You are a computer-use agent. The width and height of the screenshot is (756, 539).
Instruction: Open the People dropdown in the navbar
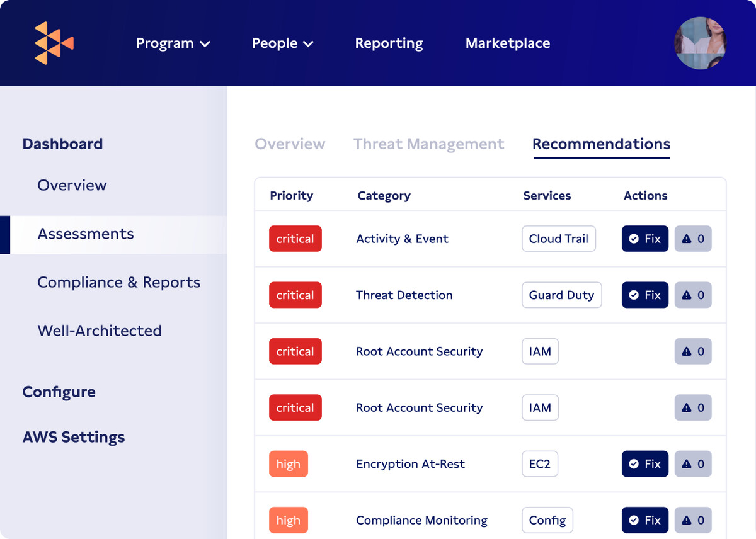tap(282, 43)
